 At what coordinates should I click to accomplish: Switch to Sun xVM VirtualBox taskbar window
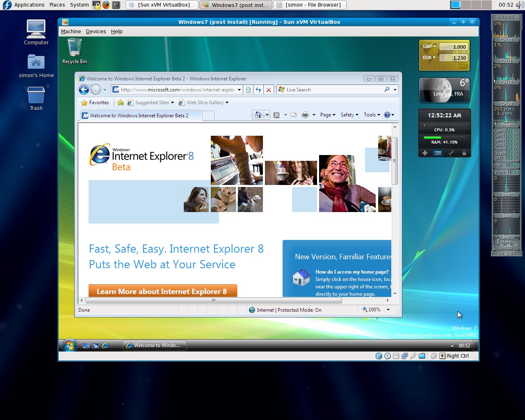coord(162,5)
